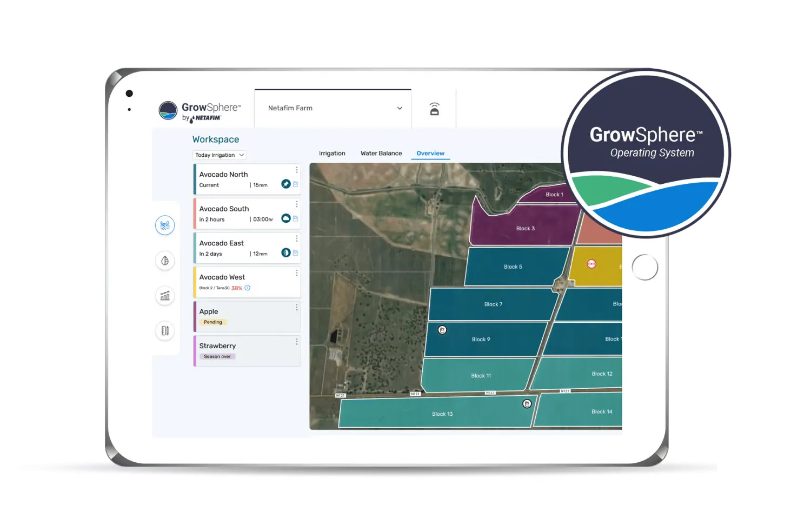Click the Block 11 label on map

coord(481,376)
